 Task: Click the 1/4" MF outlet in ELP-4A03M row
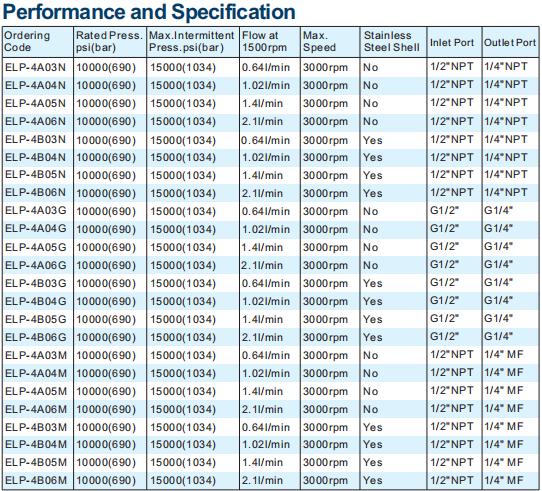(x=504, y=354)
